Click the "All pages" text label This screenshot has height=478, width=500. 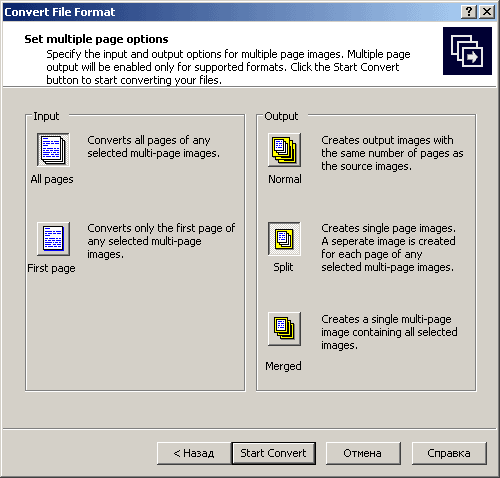52,179
